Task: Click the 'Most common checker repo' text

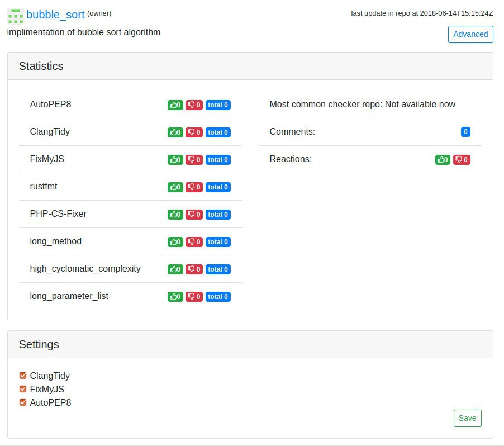Action: [x=363, y=104]
